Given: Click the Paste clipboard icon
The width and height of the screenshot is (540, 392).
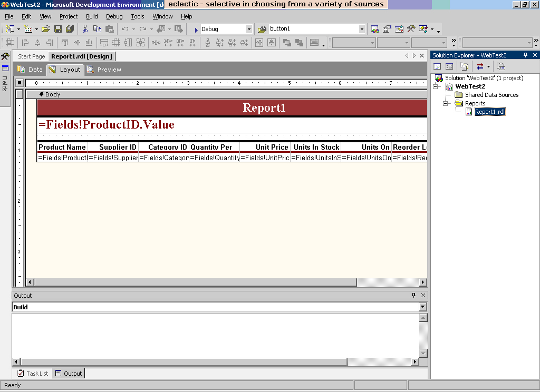Looking at the screenshot, I should 110,30.
